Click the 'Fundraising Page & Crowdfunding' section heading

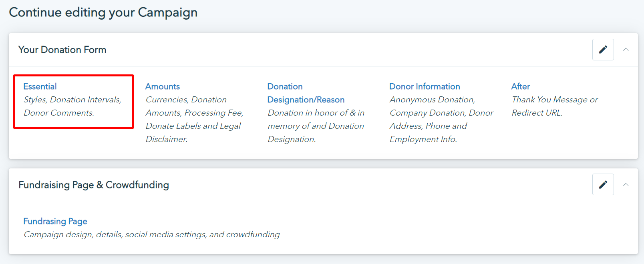(94, 185)
